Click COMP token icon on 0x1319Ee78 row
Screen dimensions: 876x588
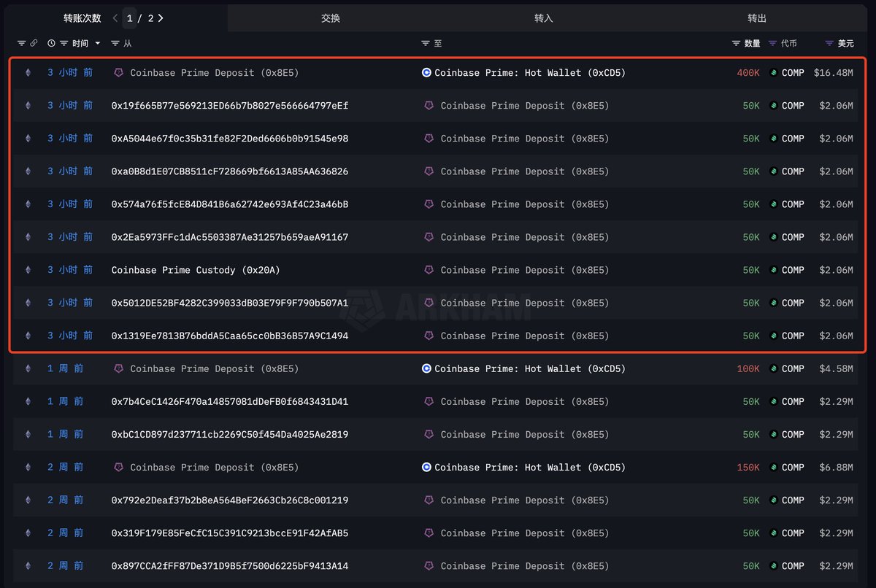pos(774,336)
